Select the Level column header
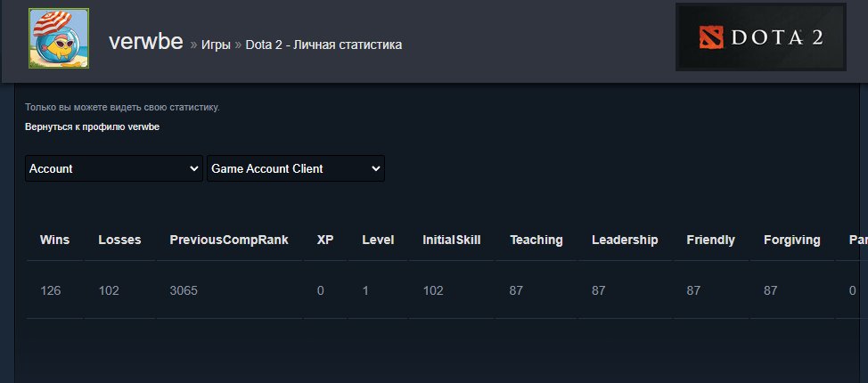Viewport: 868px width, 383px height. tap(378, 240)
